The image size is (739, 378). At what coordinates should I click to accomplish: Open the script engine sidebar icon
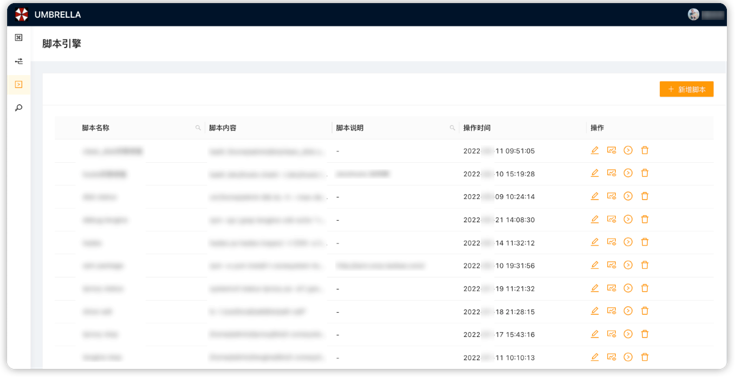[19, 84]
